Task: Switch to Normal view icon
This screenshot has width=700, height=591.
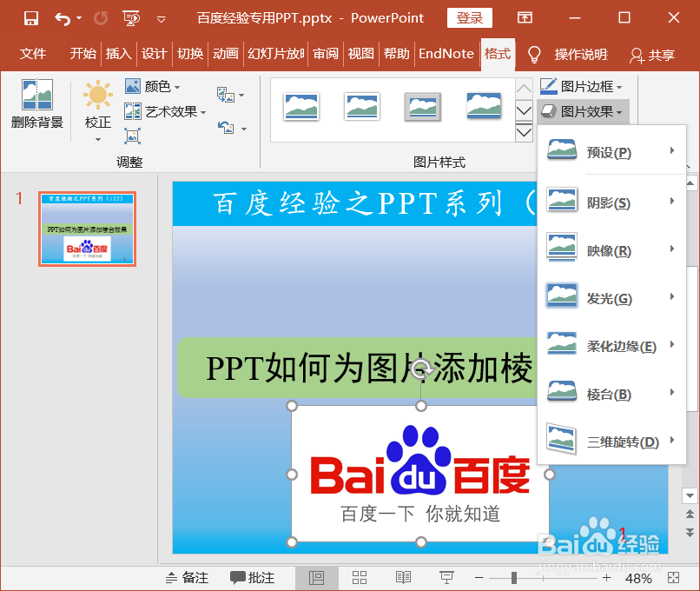Action: [x=316, y=578]
